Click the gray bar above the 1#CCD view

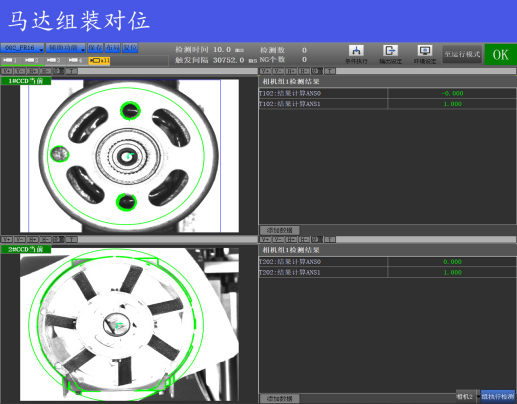(x=168, y=71)
